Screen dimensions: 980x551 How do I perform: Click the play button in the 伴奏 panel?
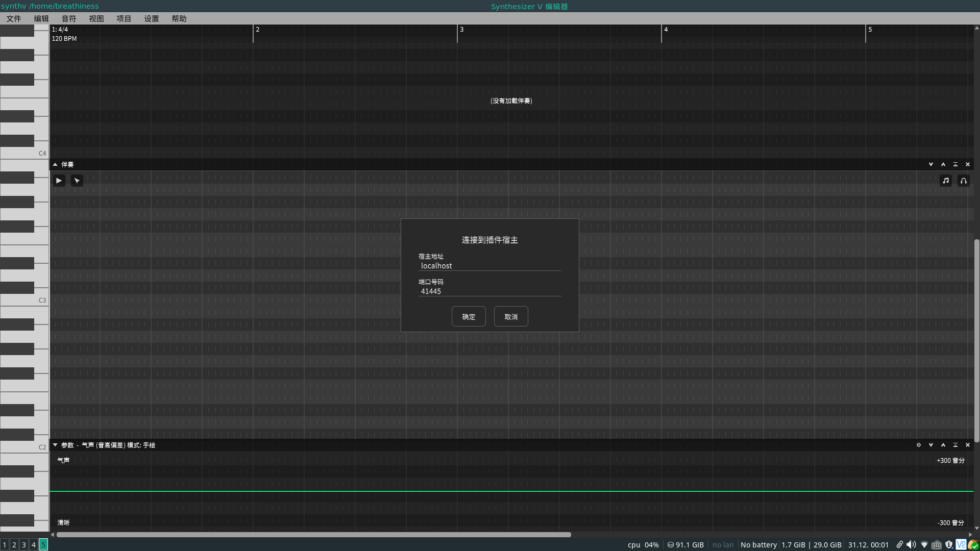pos(59,181)
